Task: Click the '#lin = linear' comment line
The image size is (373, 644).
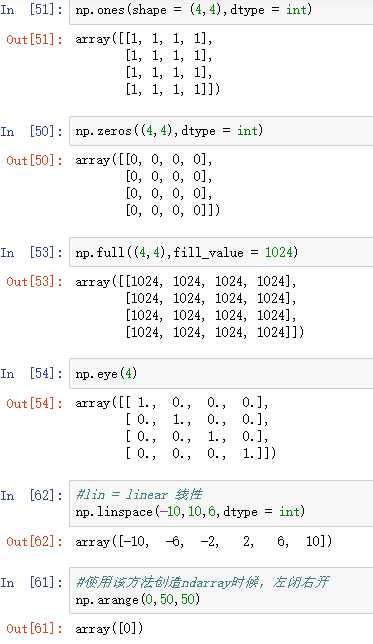Action: click(139, 494)
